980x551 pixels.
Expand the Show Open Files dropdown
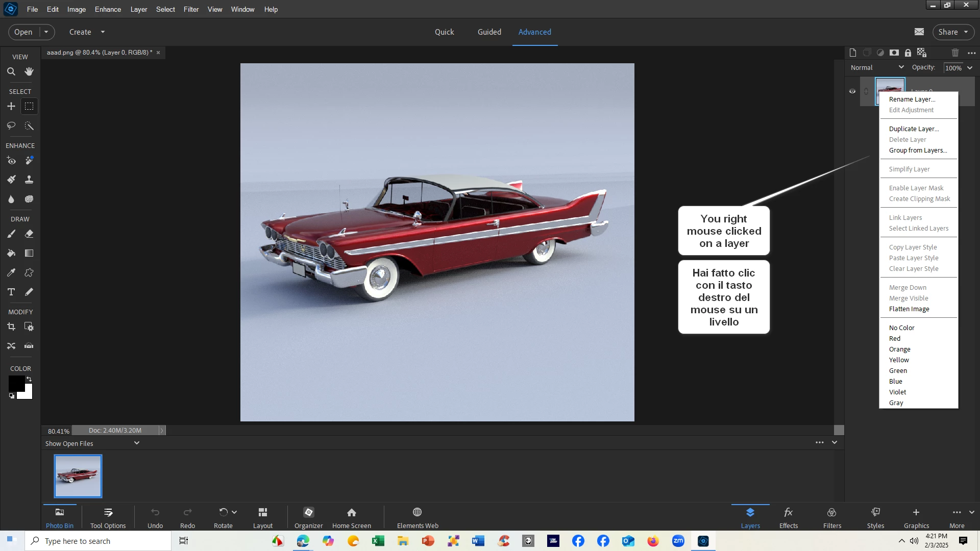[x=136, y=443]
